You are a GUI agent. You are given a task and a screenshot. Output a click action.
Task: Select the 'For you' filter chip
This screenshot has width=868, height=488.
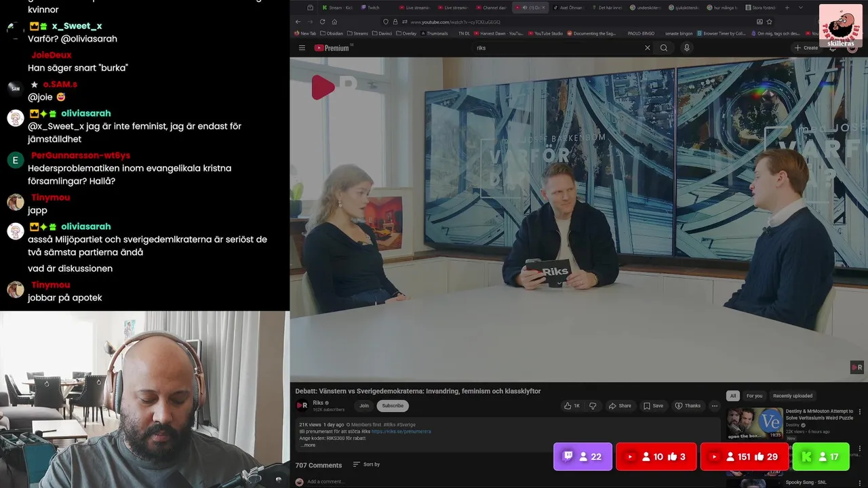(754, 396)
